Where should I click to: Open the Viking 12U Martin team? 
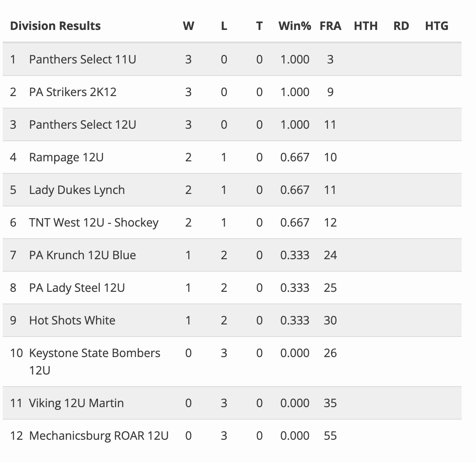point(76,403)
